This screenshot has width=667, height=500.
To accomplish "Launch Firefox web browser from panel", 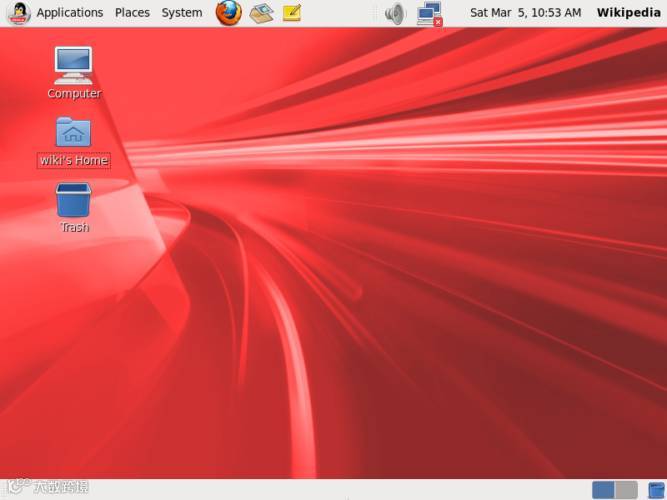I will pos(228,13).
